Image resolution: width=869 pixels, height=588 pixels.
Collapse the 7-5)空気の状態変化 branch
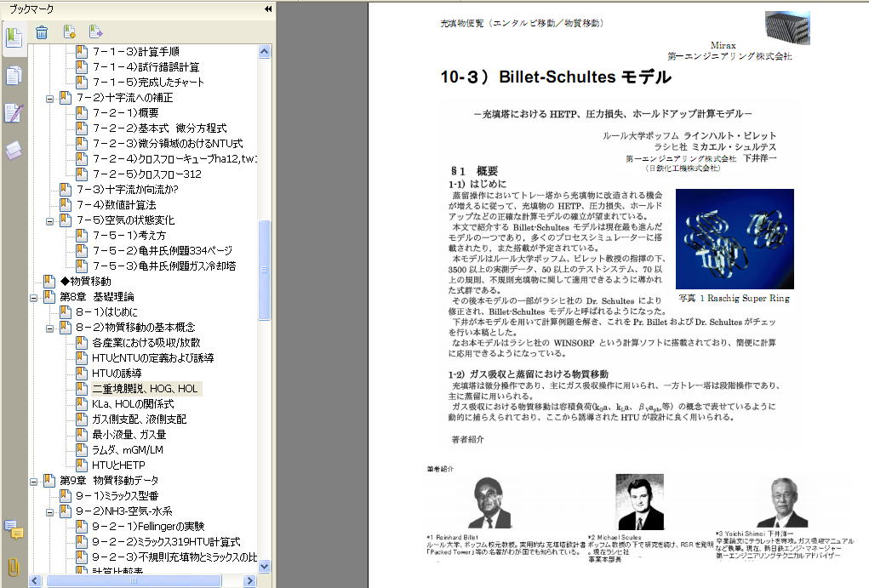[50, 222]
